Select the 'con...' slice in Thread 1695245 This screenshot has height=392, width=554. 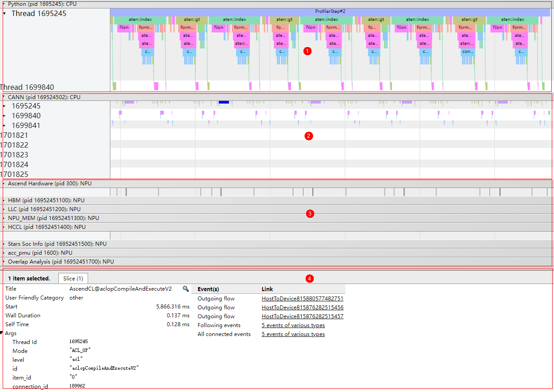pyautogui.click(x=468, y=52)
